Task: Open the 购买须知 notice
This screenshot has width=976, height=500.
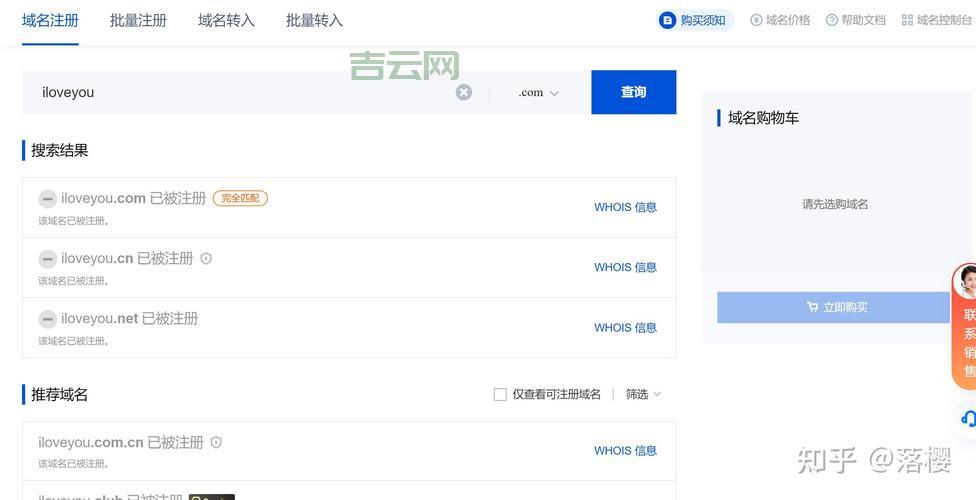Action: [695, 20]
